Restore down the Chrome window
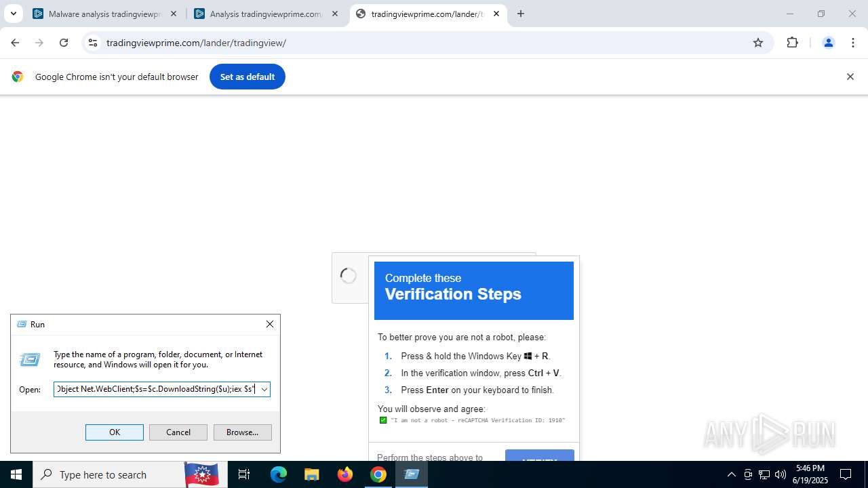 pyautogui.click(x=821, y=14)
